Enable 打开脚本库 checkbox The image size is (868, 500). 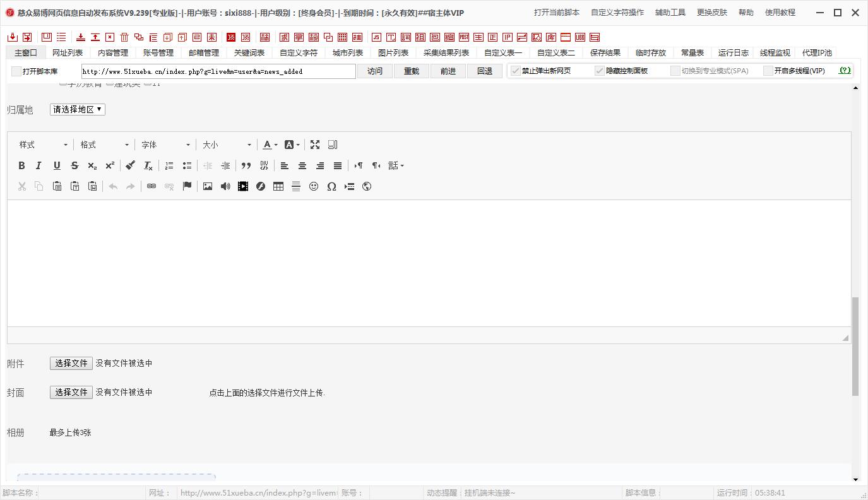click(x=16, y=71)
